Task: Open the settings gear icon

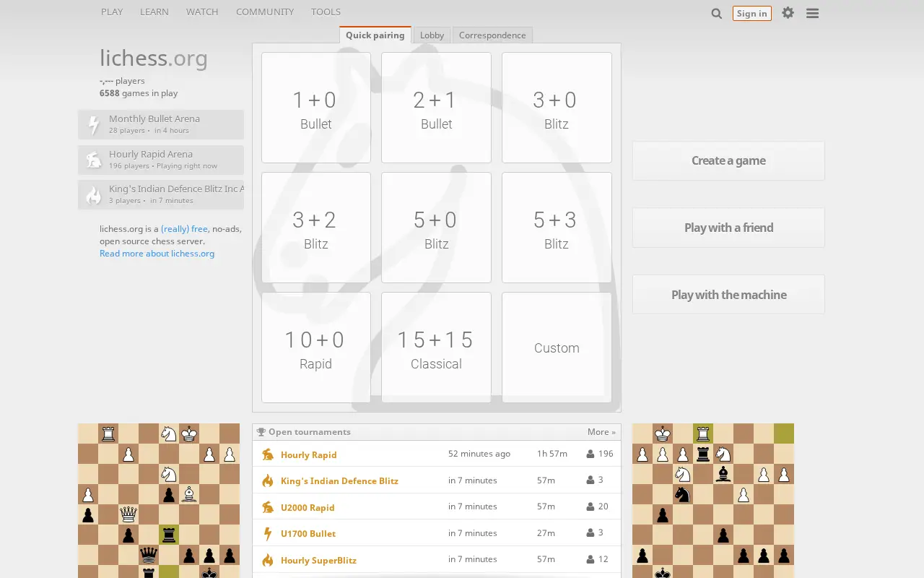Action: (788, 13)
